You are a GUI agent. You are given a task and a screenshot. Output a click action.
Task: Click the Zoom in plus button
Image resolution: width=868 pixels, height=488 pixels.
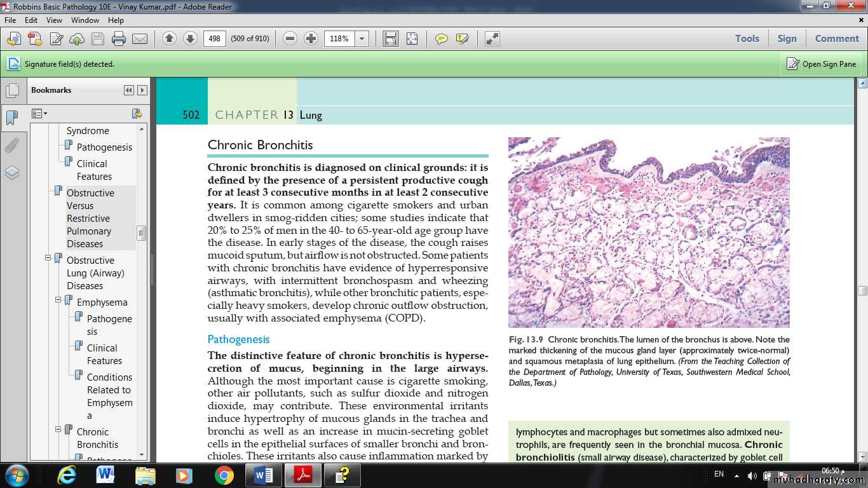coord(311,39)
